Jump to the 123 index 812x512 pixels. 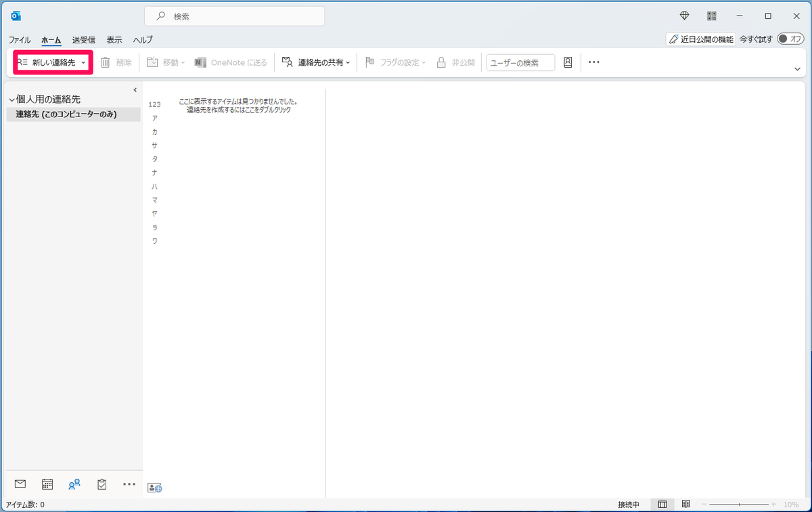154,104
